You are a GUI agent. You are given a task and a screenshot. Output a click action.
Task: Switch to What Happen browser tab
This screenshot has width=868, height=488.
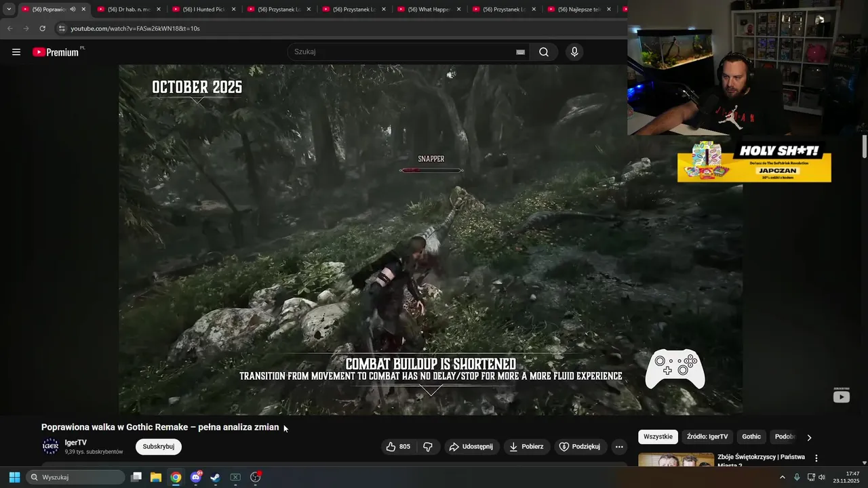(x=427, y=9)
